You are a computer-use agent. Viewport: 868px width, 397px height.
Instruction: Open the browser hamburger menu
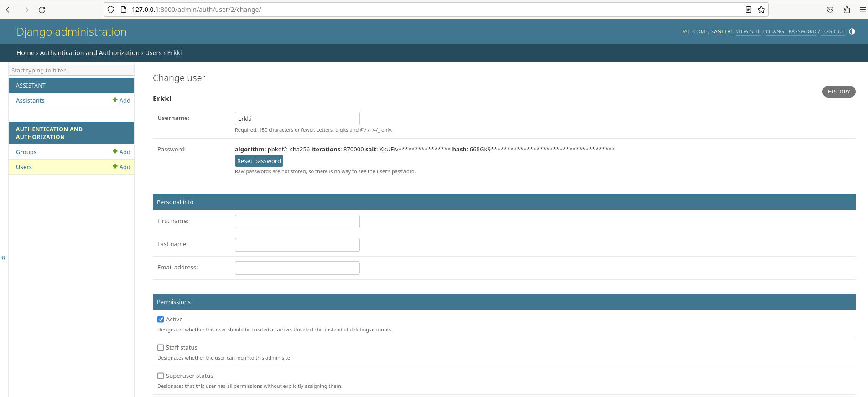pyautogui.click(x=863, y=10)
